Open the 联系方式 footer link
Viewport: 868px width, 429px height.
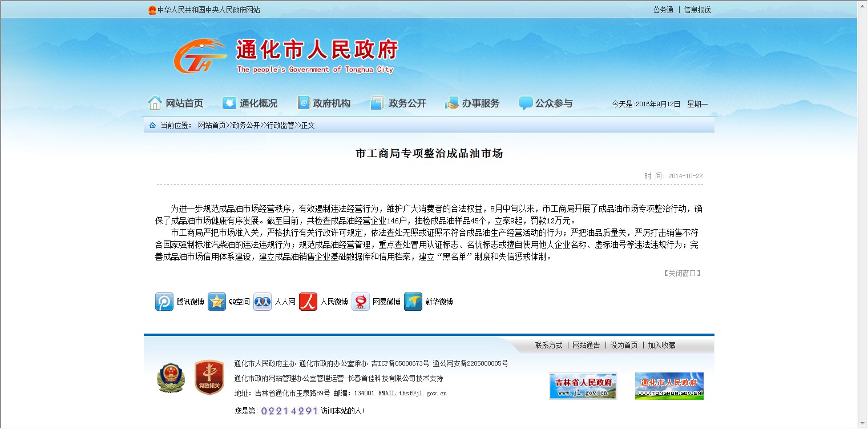(x=548, y=345)
